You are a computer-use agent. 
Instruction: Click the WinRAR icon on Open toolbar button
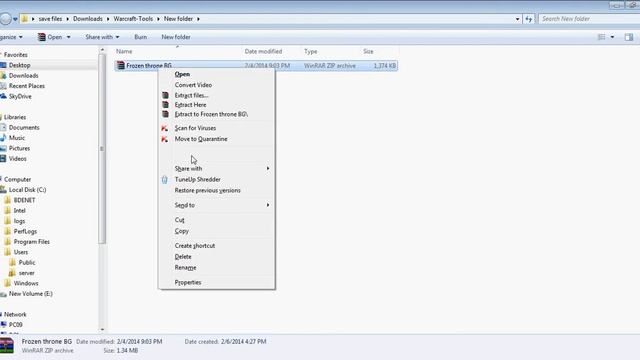coord(41,37)
